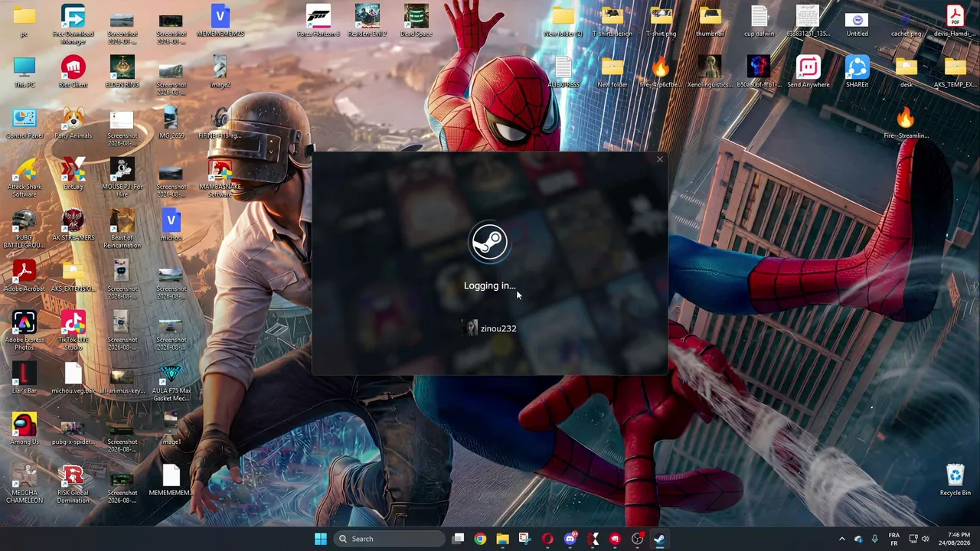This screenshot has height=551, width=980.
Task: Change the FRA FR input language
Action: pyautogui.click(x=894, y=539)
